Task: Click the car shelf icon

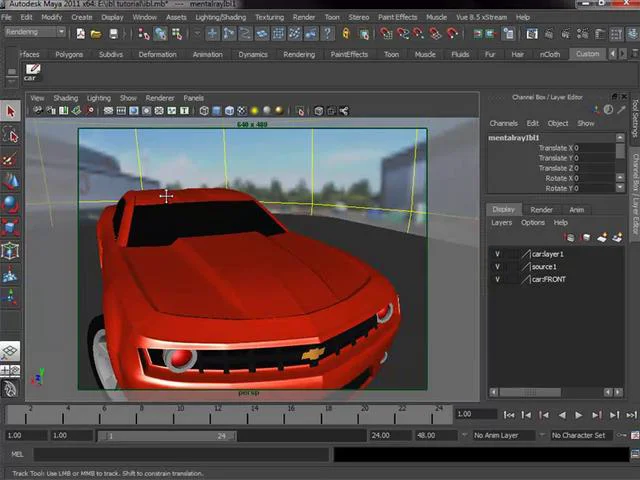Action: point(32,72)
